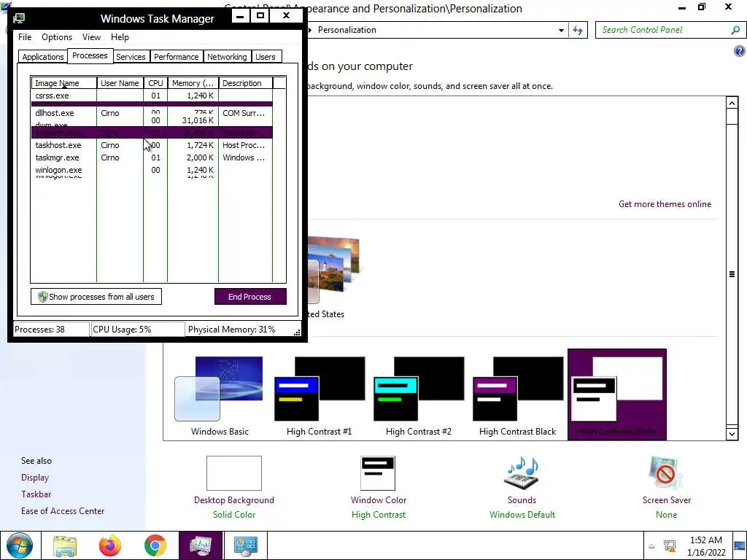747x560 pixels.
Task: Select the United States theme thumbnail
Action: coord(333,270)
